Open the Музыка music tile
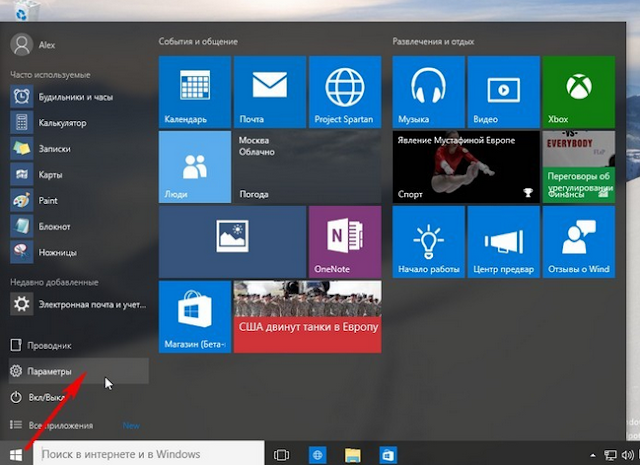This screenshot has width=640, height=465. click(429, 92)
